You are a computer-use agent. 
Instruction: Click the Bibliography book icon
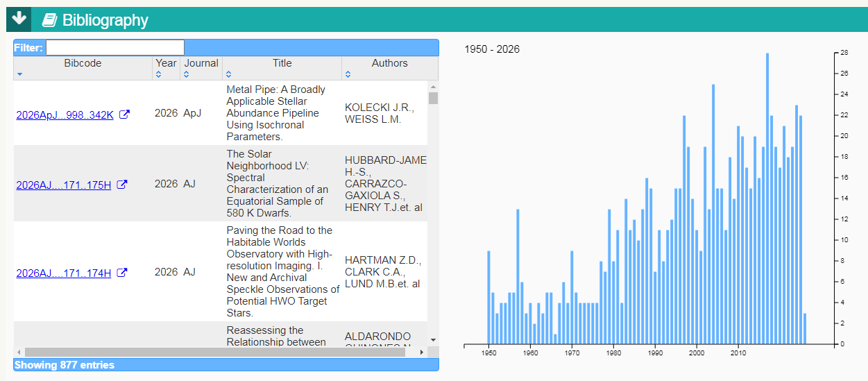click(x=49, y=20)
